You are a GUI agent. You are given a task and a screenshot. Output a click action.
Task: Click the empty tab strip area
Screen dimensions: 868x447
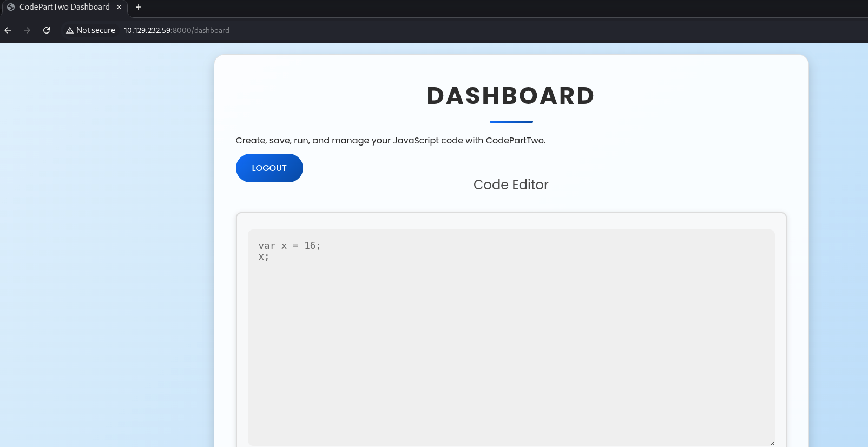click(x=487, y=8)
